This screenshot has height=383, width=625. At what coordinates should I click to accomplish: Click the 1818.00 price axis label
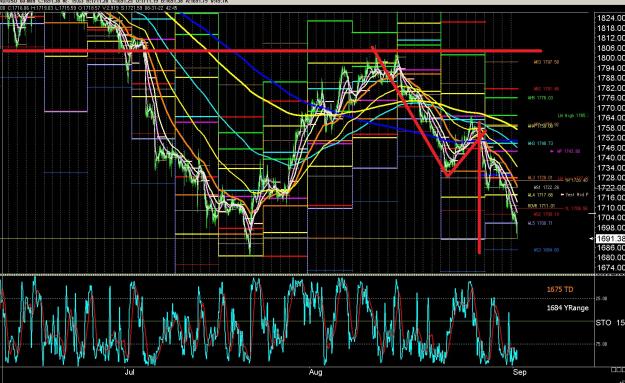pos(611,28)
